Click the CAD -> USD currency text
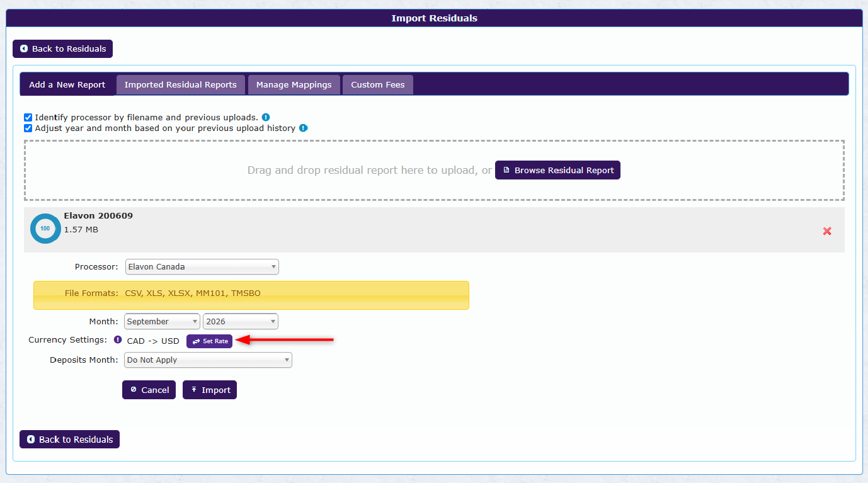868x483 pixels. [153, 341]
